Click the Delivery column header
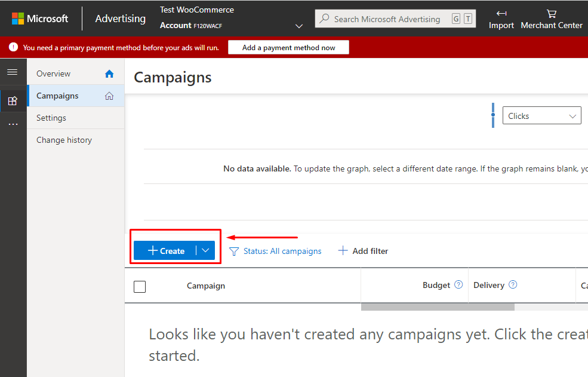Viewport: 588px width, 377px height. tap(489, 286)
